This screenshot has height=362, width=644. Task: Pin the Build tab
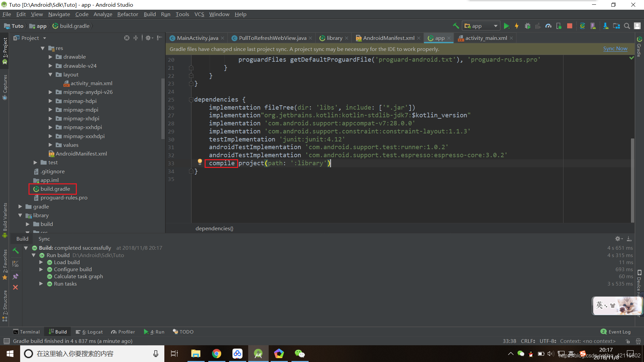click(x=15, y=277)
